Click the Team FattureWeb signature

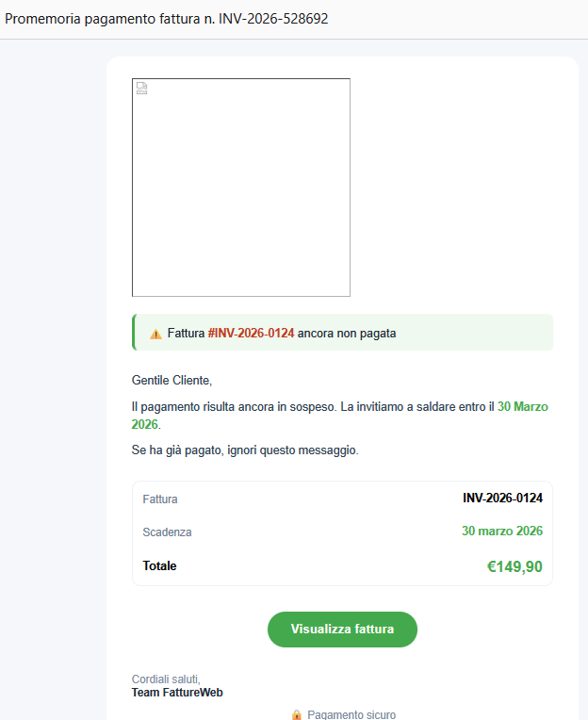click(177, 693)
